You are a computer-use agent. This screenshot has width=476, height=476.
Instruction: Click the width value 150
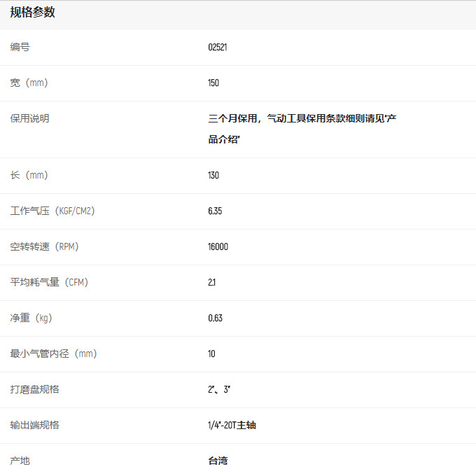[x=213, y=83]
